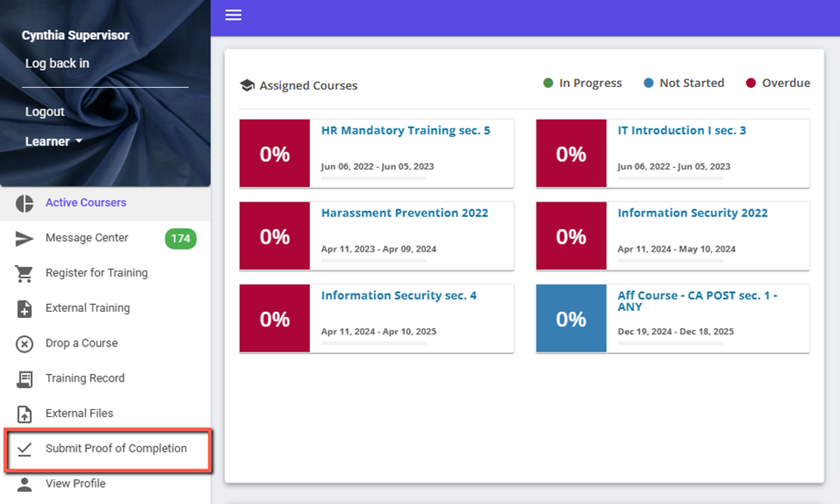The height and width of the screenshot is (504, 840).
Task: Open Aff Course - CA POST course
Action: (697, 301)
